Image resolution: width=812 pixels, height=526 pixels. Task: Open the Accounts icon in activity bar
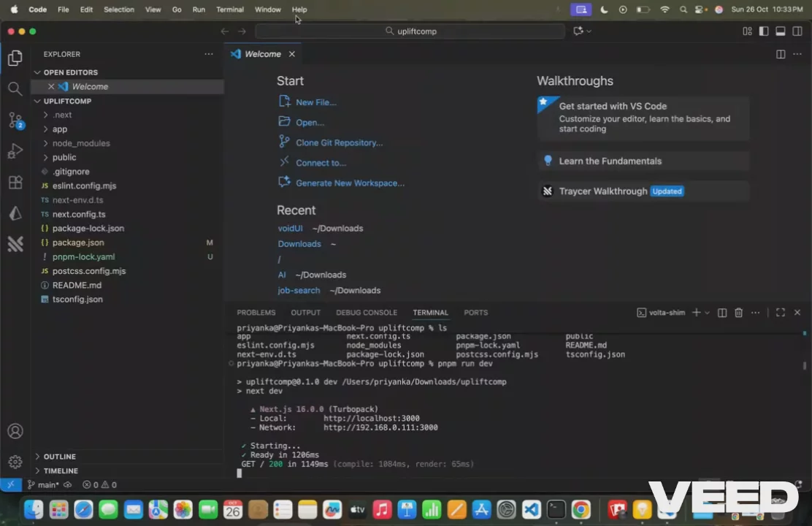(x=15, y=431)
